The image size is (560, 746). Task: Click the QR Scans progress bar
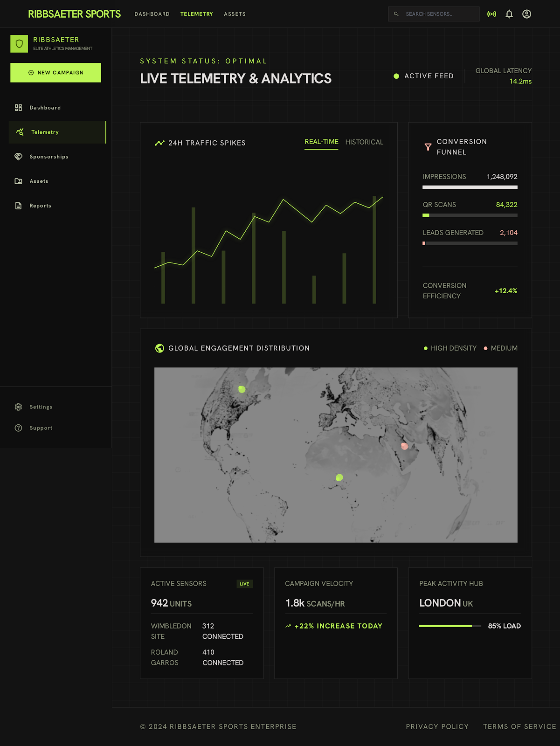tap(470, 215)
